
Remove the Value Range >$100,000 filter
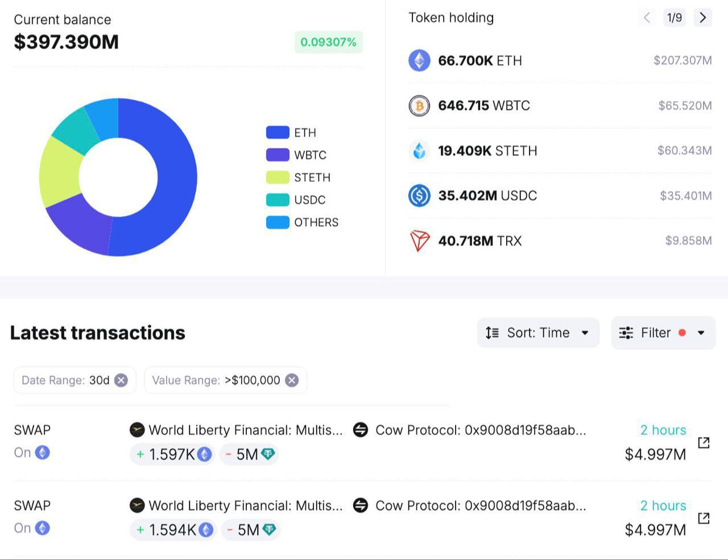pos(292,380)
